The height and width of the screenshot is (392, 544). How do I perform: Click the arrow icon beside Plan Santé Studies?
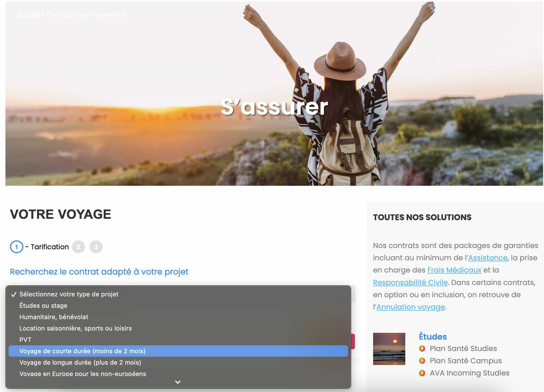[x=422, y=348]
